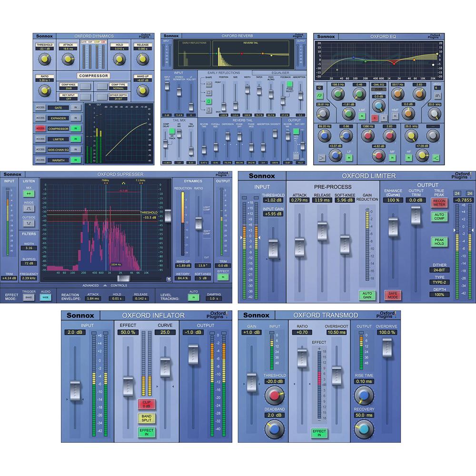Change the Dither 24-BIT setting in Limiter
The width and height of the screenshot is (476, 476).
438,269
